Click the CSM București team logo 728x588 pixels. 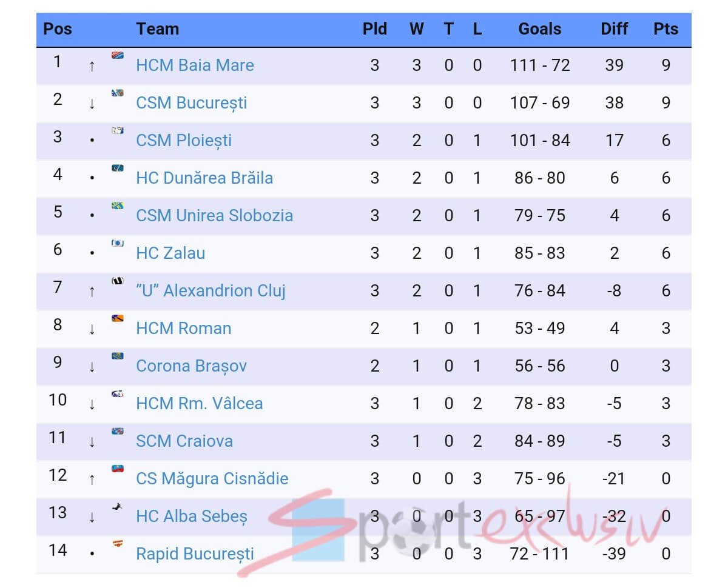[118, 93]
